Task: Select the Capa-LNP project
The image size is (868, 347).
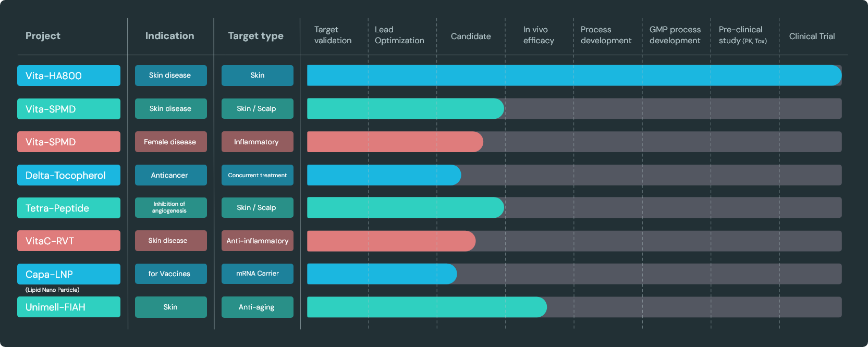Action: point(68,274)
